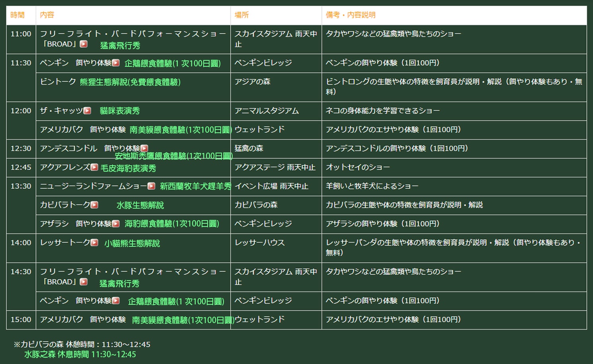Select the ザ・キャッツ program name
Image resolution: width=593 pixels, height=364 pixels.
[61, 111]
